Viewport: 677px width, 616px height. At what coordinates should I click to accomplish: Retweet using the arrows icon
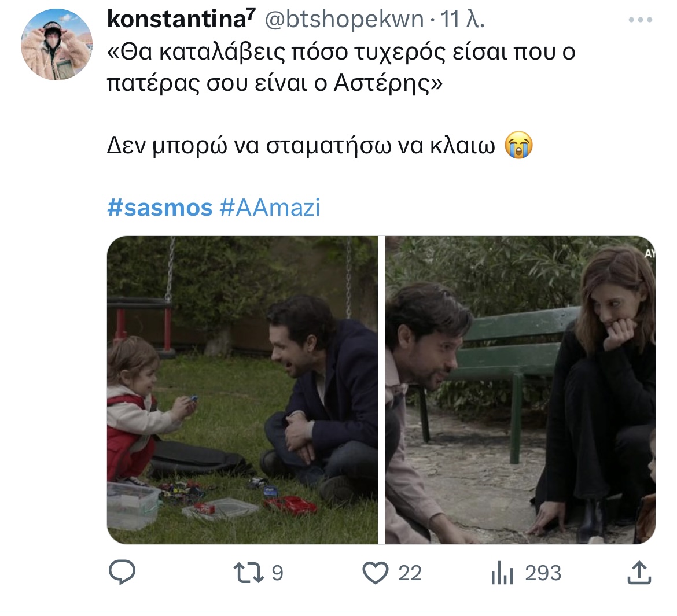[249, 573]
